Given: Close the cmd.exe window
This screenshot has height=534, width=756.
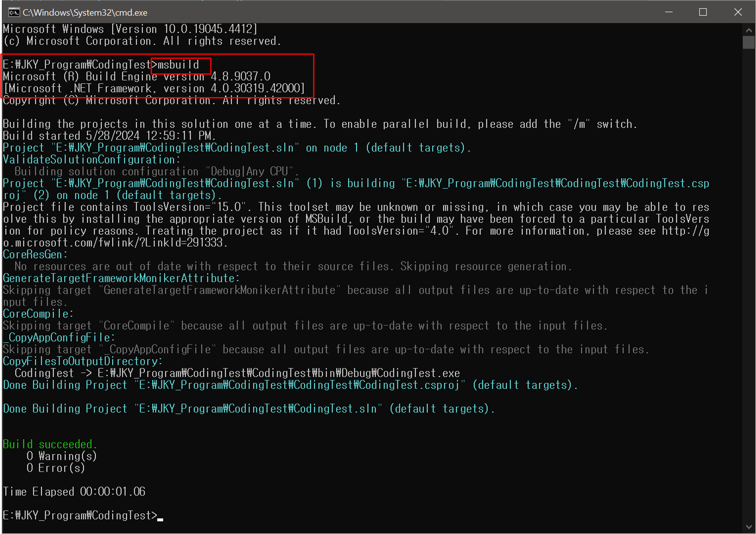Looking at the screenshot, I should (738, 12).
